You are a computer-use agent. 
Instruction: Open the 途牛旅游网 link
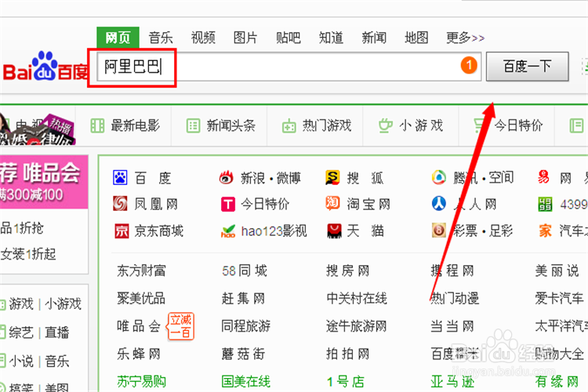tap(357, 326)
